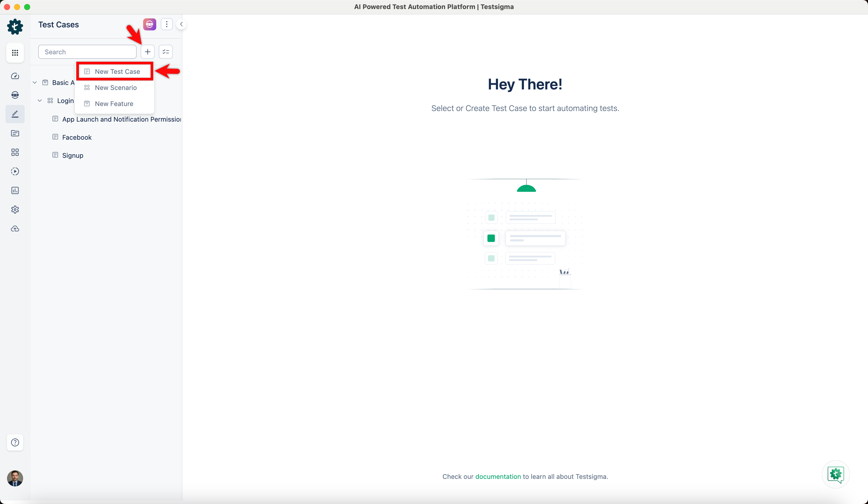Select the cloud upload icon in sidebar
868x504 pixels.
pos(15,228)
